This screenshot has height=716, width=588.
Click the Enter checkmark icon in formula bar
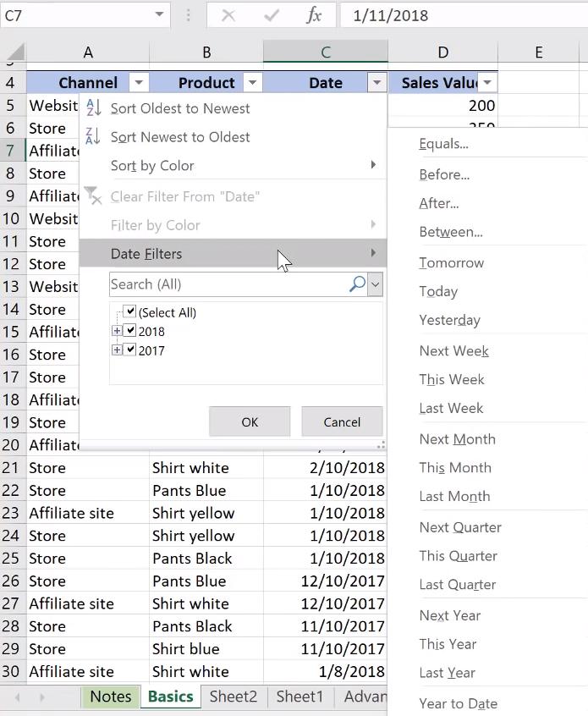[272, 14]
